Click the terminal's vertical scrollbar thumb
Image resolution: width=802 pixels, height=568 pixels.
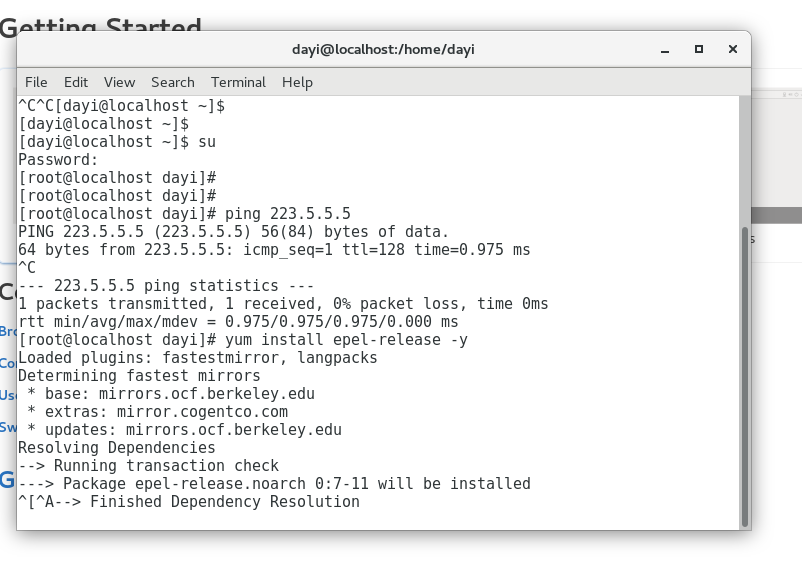click(x=745, y=377)
